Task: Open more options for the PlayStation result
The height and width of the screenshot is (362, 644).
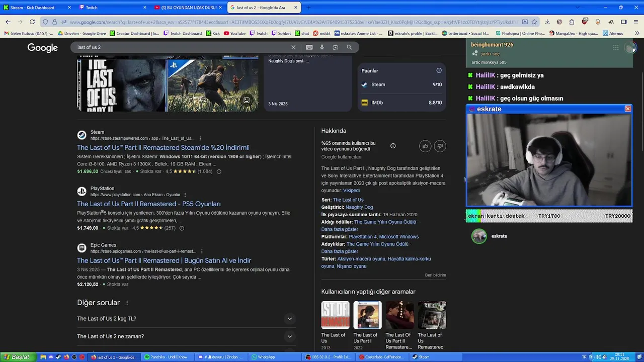Action: pyautogui.click(x=185, y=195)
